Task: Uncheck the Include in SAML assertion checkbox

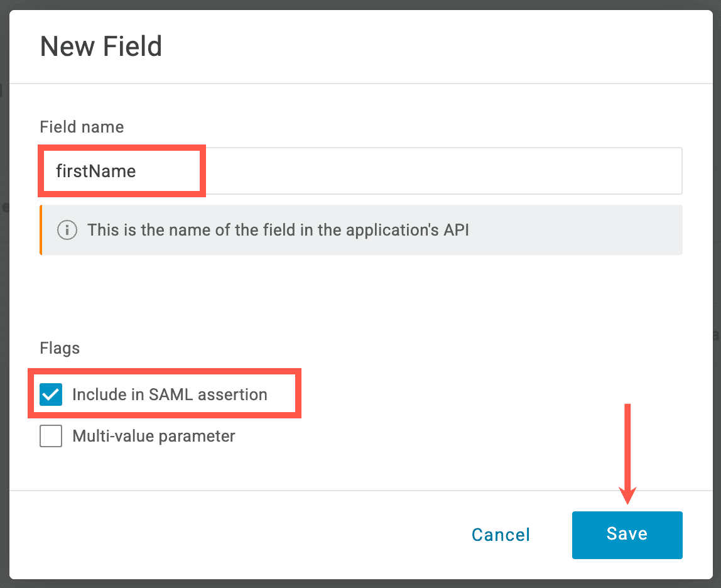Action: tap(51, 395)
